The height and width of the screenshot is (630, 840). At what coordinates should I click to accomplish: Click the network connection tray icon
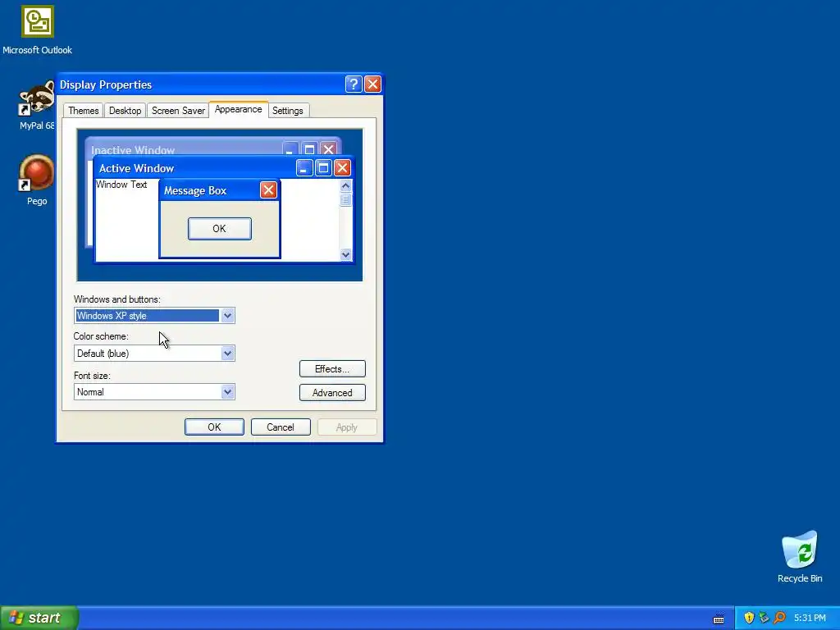point(764,618)
